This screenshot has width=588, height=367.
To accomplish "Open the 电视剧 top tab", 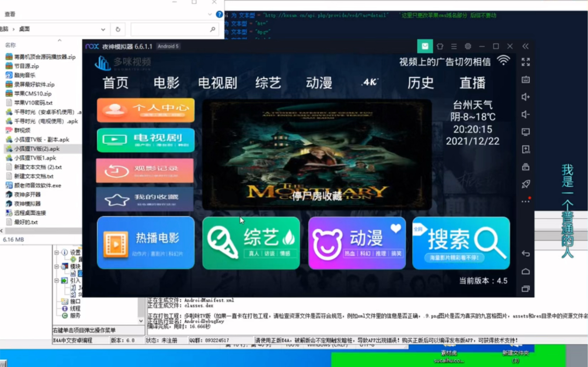I will click(217, 83).
